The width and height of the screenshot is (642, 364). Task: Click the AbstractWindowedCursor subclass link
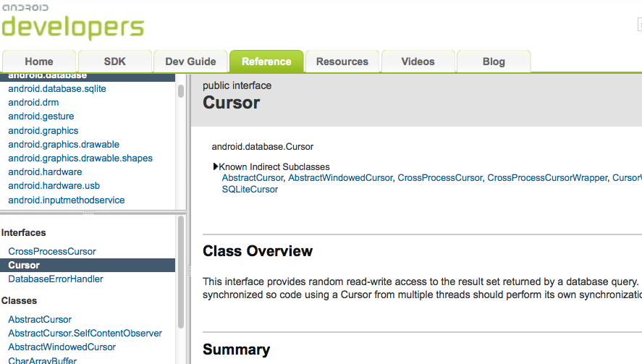point(340,178)
